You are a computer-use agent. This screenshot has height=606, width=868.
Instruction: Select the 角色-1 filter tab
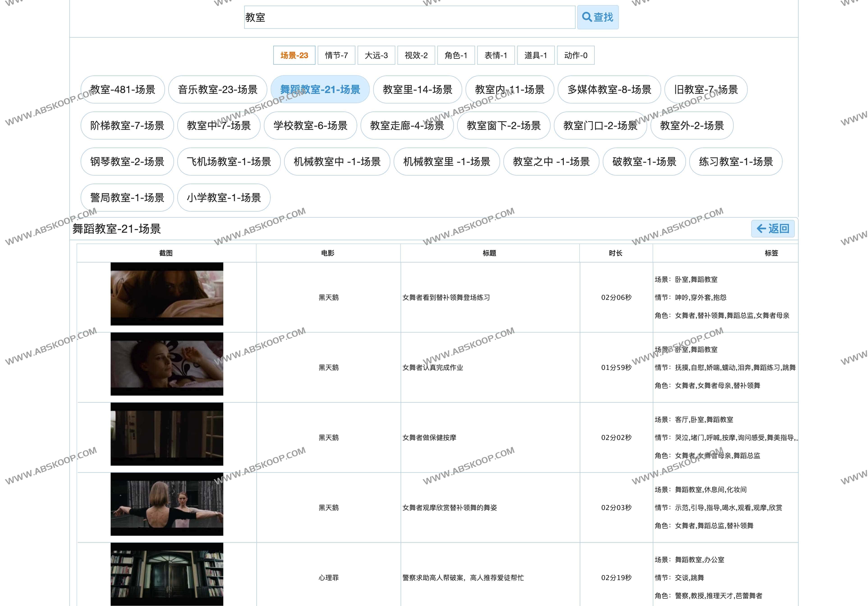pyautogui.click(x=456, y=55)
